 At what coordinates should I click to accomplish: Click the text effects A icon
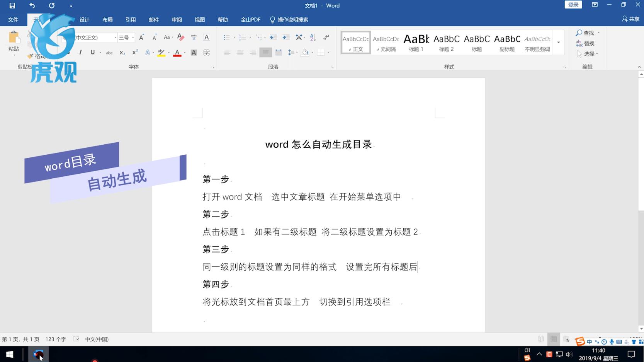(x=148, y=52)
